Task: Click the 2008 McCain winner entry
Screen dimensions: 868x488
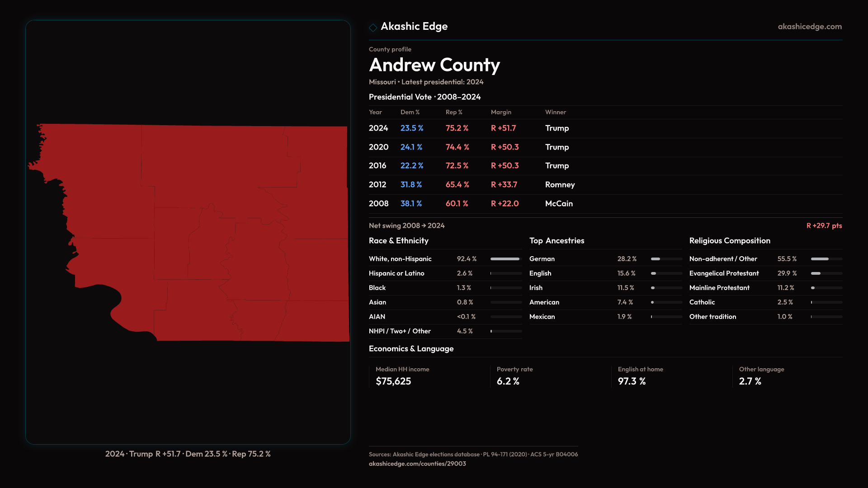Action: [x=559, y=204]
